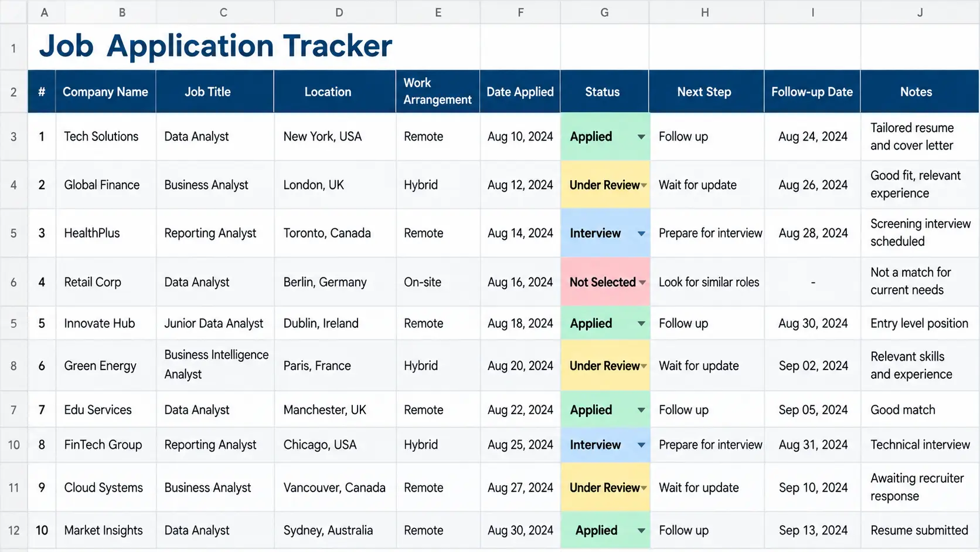Screen dimensions: 980x552
Task: Click the Work Arrangement header cell
Action: click(438, 92)
